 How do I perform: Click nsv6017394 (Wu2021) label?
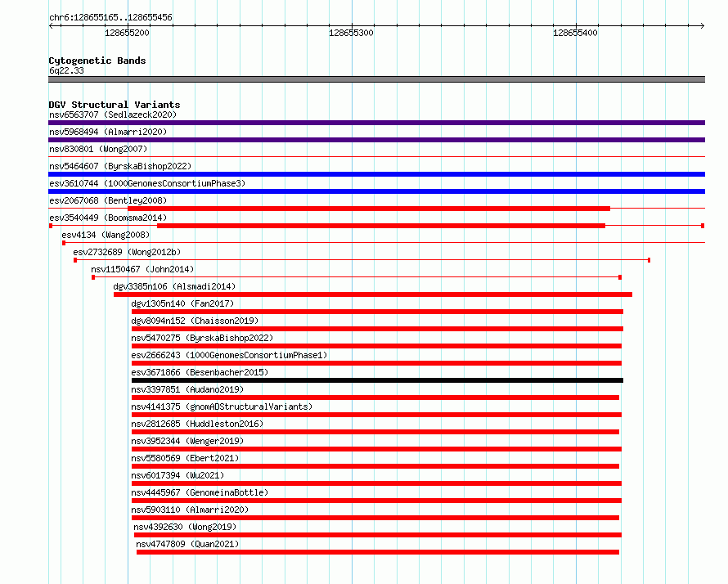(x=178, y=475)
